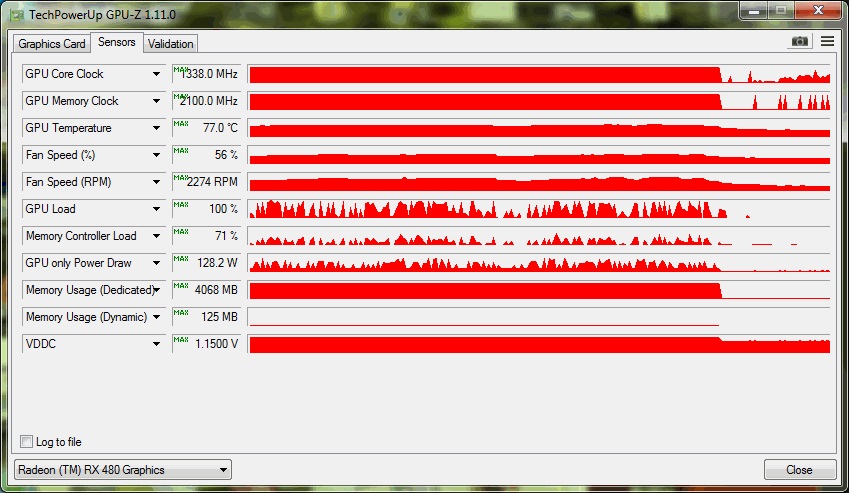Click the Fan Speed (%) history graph
Screen dimensions: 849x493
point(539,155)
